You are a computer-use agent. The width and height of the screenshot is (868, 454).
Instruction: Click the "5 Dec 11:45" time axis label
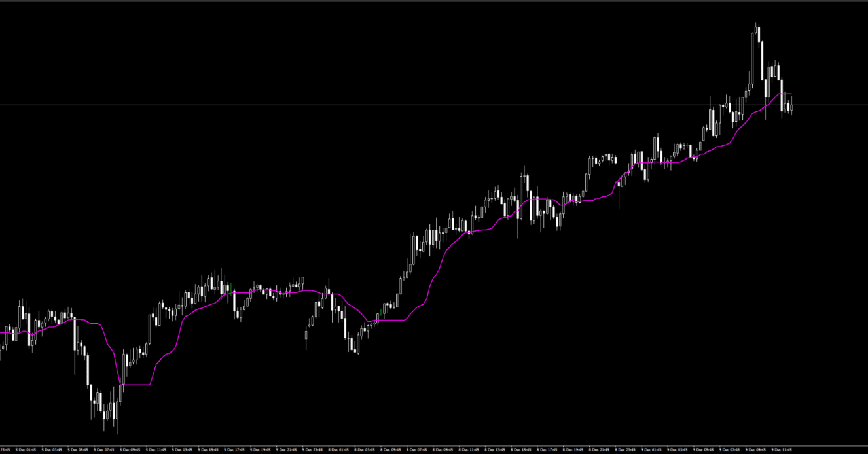[156, 449]
